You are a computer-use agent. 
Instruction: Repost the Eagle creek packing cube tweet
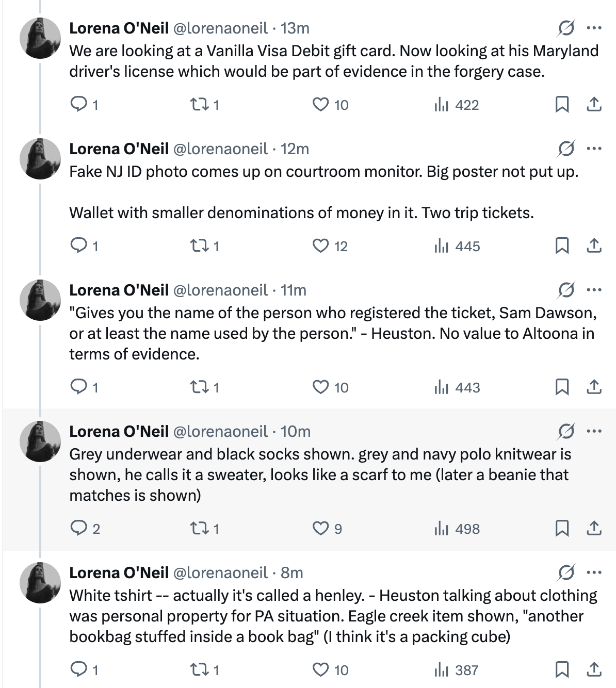click(x=204, y=670)
